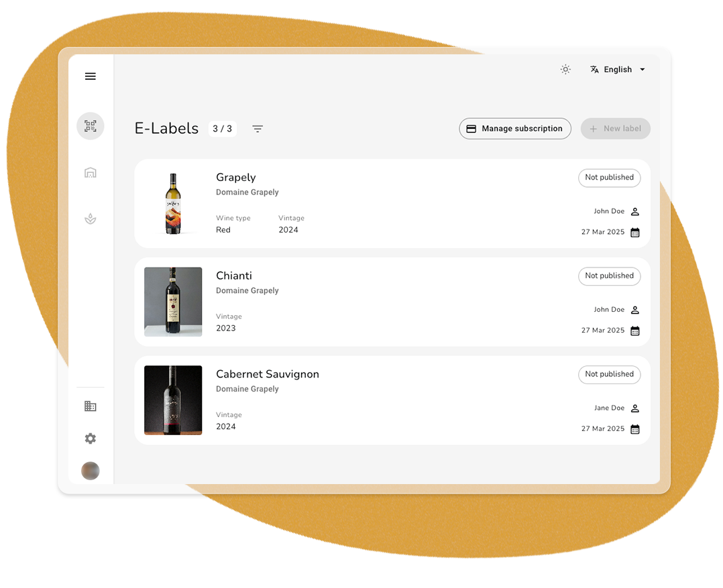
Task: Click Not published badge on Grapely
Action: click(609, 178)
